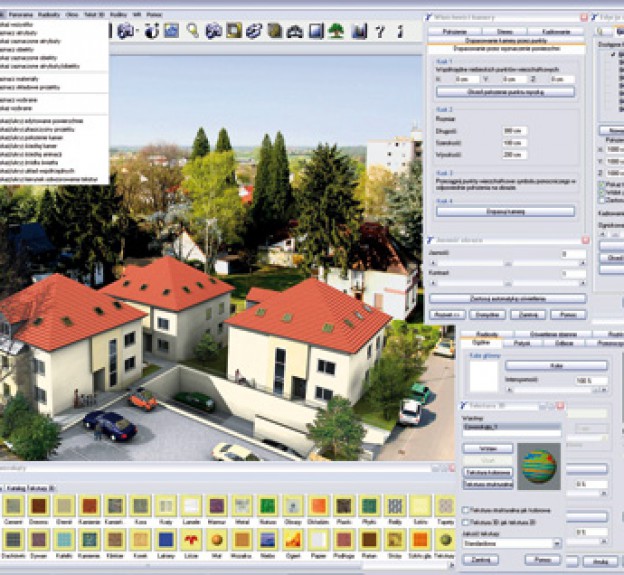The image size is (624, 575).
Task: Open the Metal texture category
Action: click(x=242, y=506)
